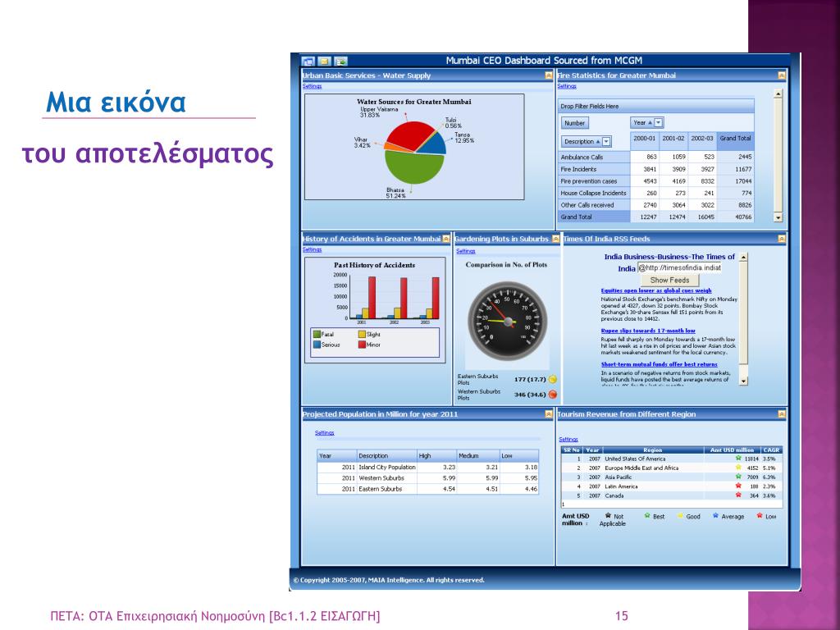
Task: Click the Year pivot field header button
Action: (x=647, y=123)
